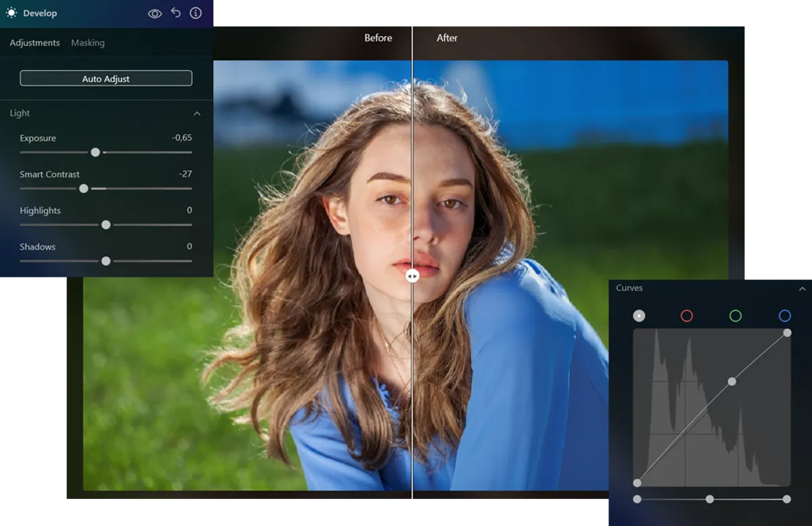
Task: Click the After label above the image
Action: coord(447,38)
